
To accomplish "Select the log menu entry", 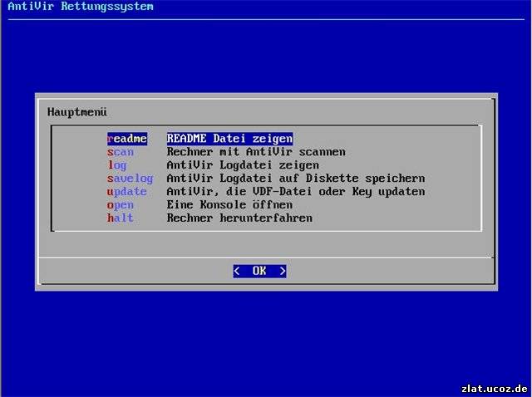I will [117, 165].
